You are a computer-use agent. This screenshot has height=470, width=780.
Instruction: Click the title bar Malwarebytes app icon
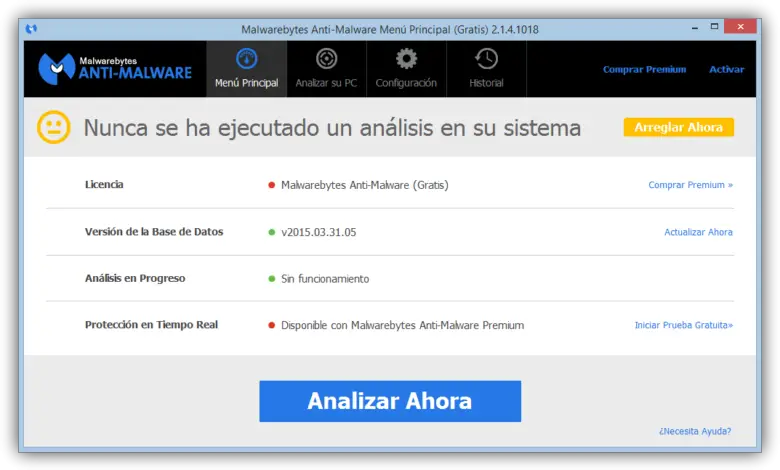click(x=31, y=29)
